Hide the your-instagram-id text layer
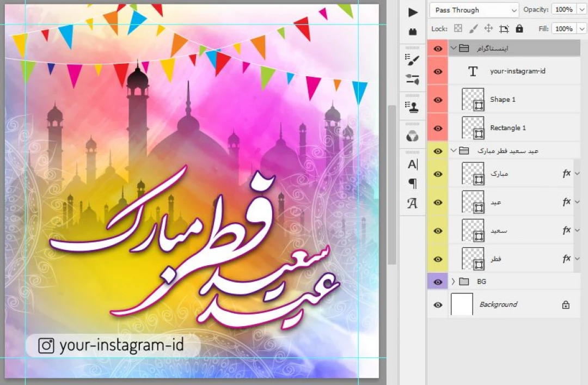Viewport: 588px width, 385px height. pyautogui.click(x=438, y=71)
